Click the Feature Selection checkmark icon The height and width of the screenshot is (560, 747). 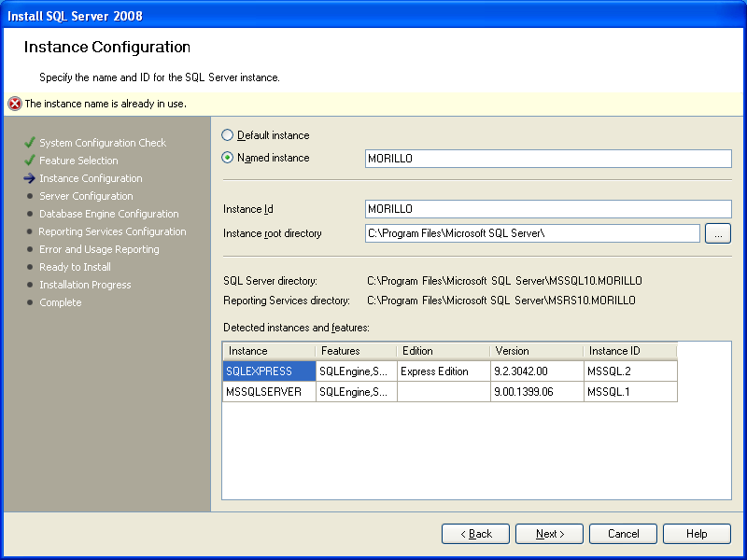pyautogui.click(x=30, y=160)
